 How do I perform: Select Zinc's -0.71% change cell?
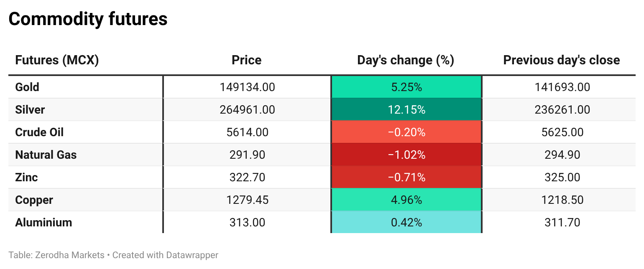coord(406,178)
